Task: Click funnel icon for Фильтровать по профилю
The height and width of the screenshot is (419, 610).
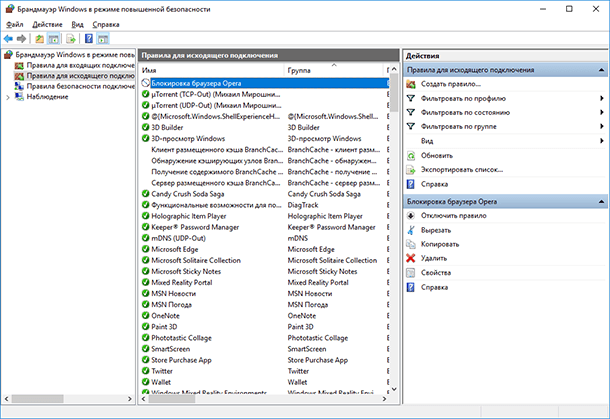Action: (x=411, y=98)
